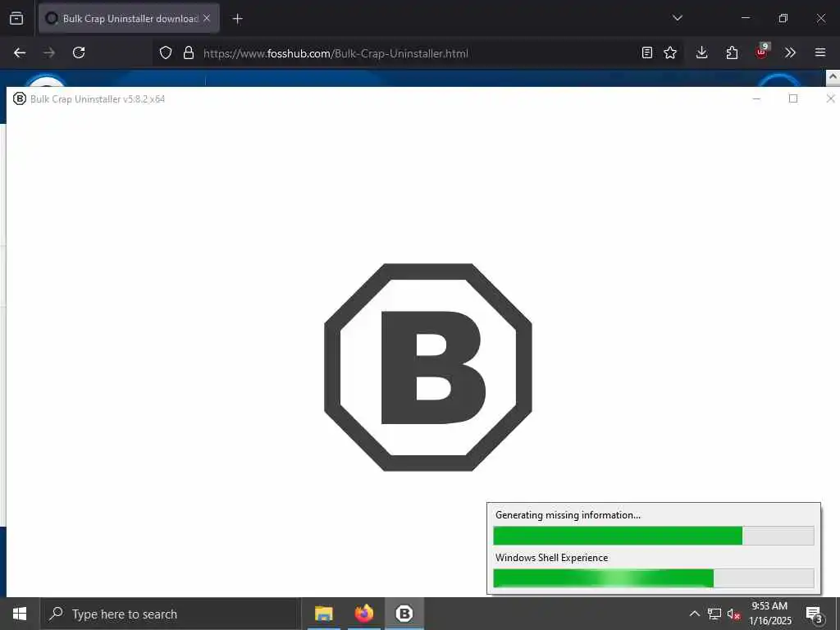Bookmark this page with the star
840x630 pixels.
point(670,52)
